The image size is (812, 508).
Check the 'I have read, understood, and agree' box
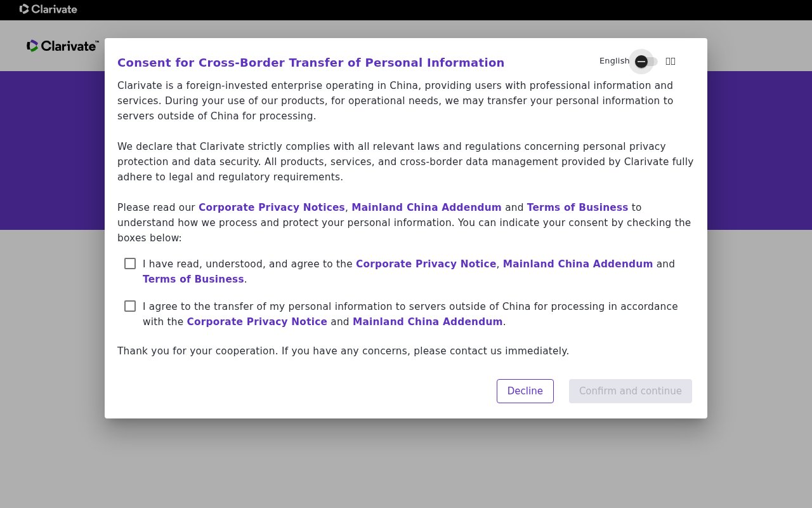point(130,264)
